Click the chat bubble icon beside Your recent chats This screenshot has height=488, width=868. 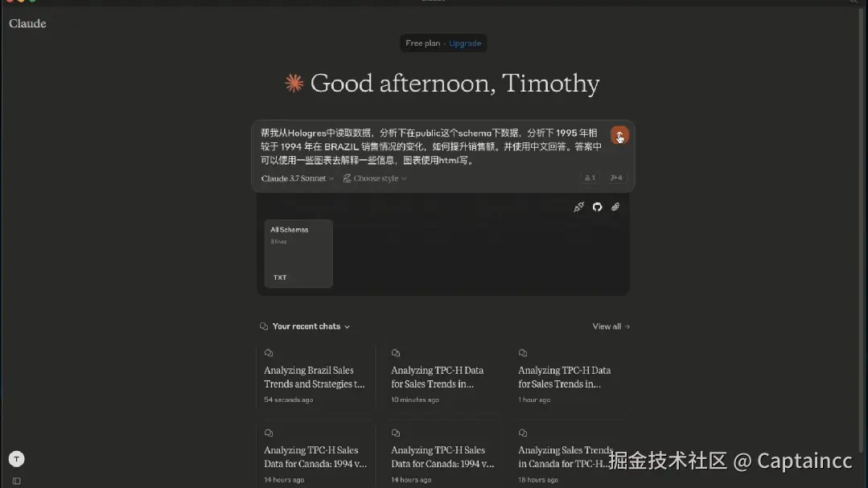(x=264, y=326)
